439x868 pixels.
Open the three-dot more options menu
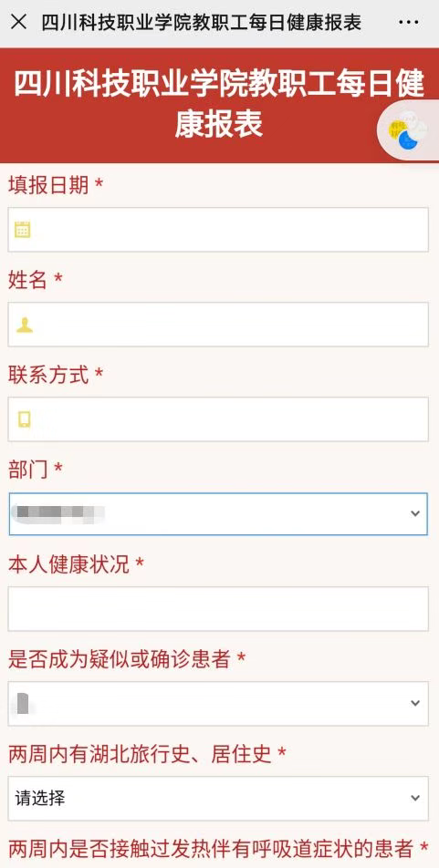pyautogui.click(x=409, y=23)
